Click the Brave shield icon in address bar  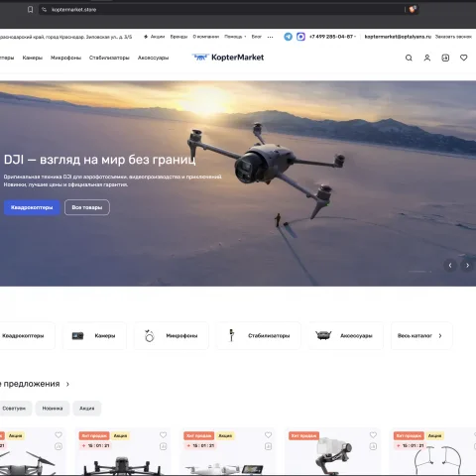(x=413, y=9)
